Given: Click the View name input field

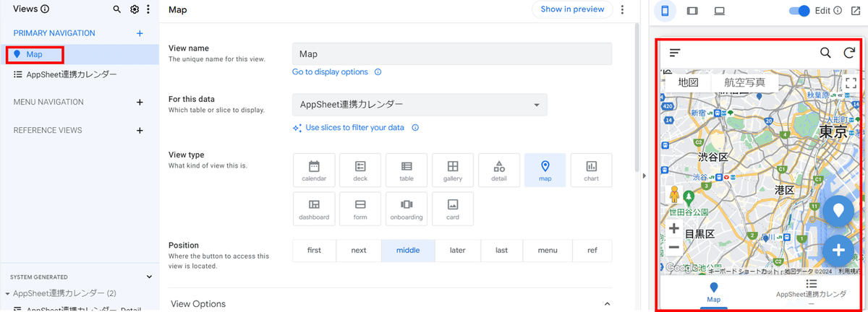Looking at the screenshot, I should [452, 54].
